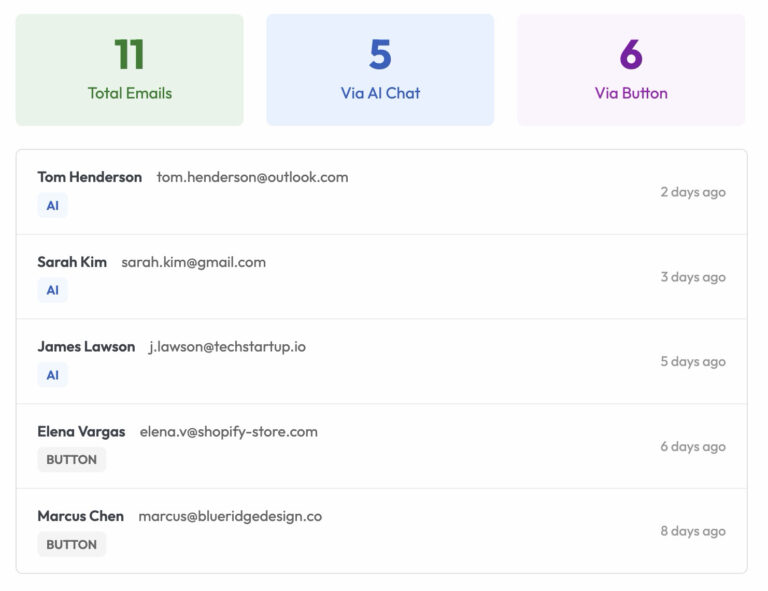Click the tom.henderson@outlook.com email address

click(x=252, y=177)
